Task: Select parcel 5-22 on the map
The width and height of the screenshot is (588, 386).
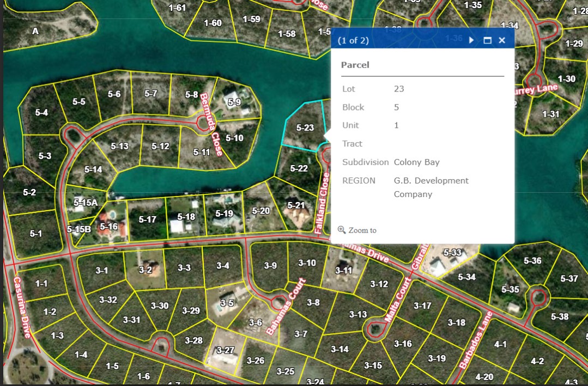Action: 299,168
